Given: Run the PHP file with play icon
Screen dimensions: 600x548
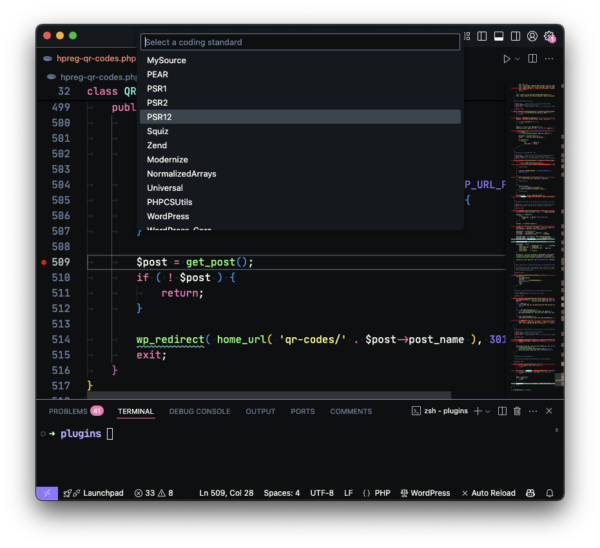Looking at the screenshot, I should (x=507, y=59).
